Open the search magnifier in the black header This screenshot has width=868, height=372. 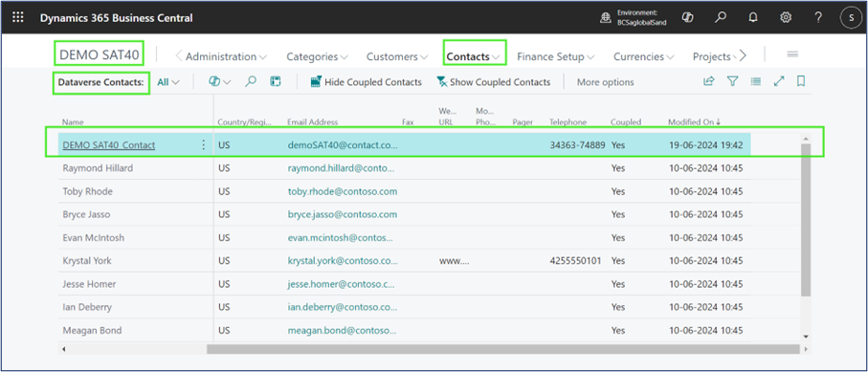[x=721, y=18]
